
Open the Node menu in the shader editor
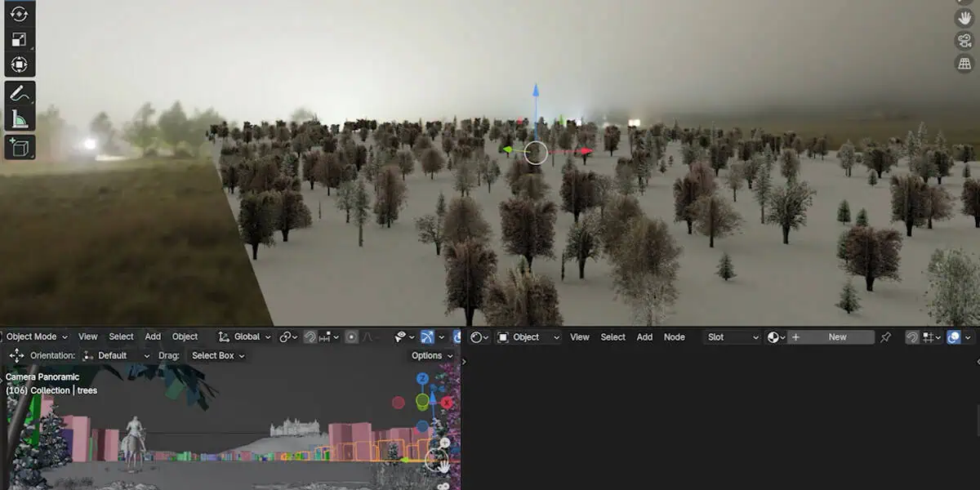674,337
